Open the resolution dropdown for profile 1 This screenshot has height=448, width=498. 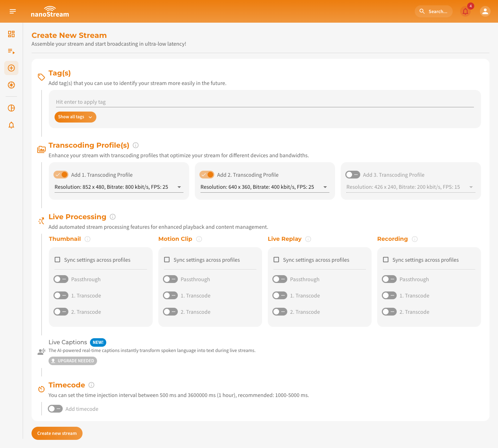click(179, 187)
